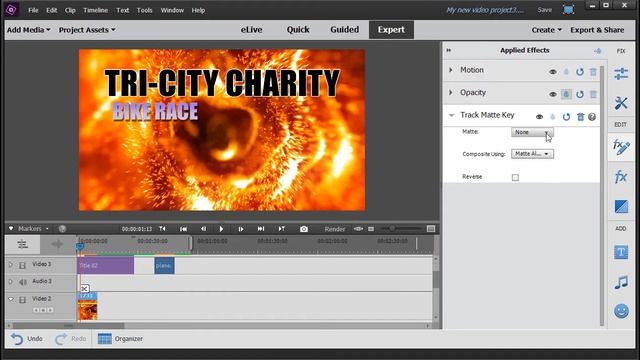This screenshot has height=360, width=640.
Task: Click the Save button
Action: tap(544, 10)
